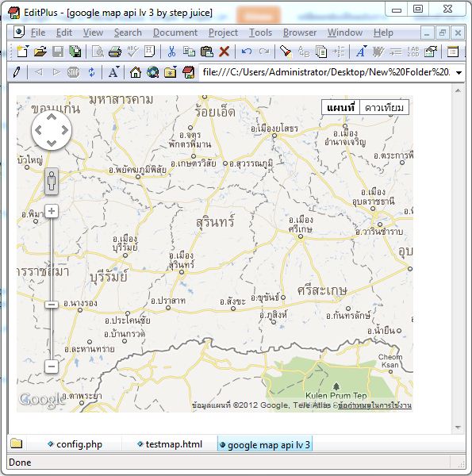Click the map terms of use link
Image resolution: width=472 pixels, height=476 pixels.
374,405
